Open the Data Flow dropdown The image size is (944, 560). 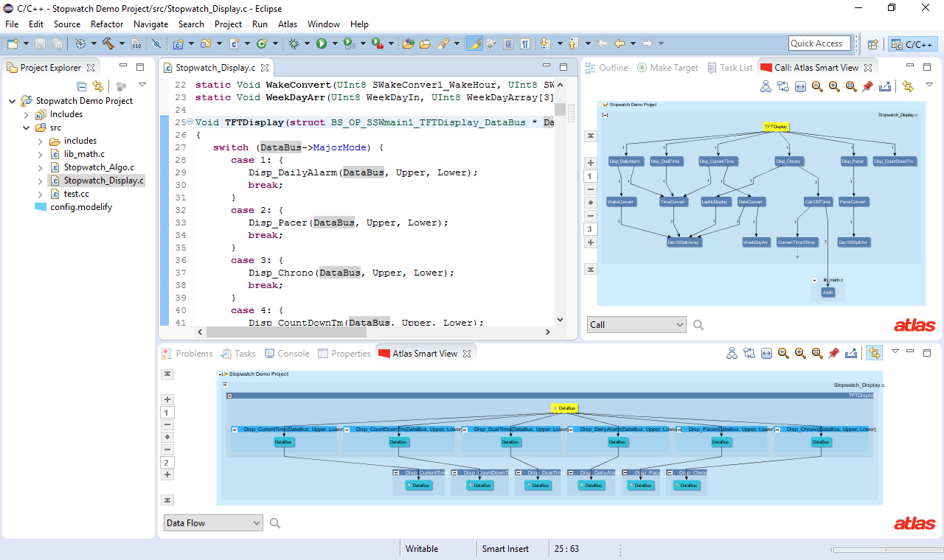[213, 523]
